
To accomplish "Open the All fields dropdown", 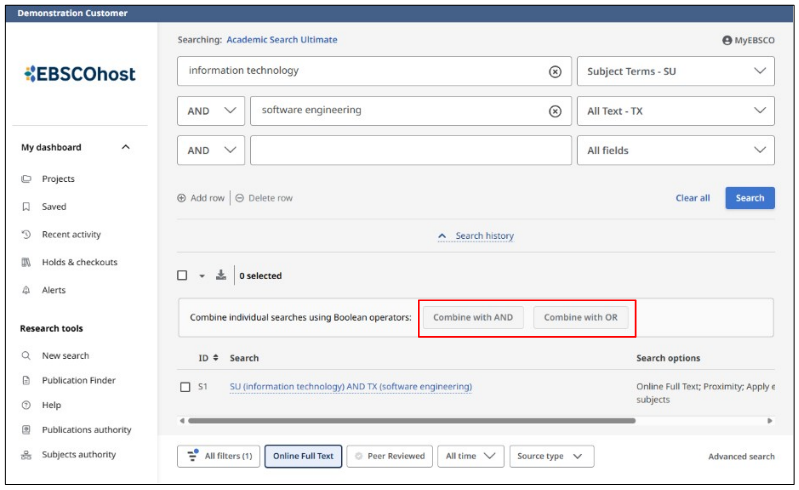I will (676, 150).
